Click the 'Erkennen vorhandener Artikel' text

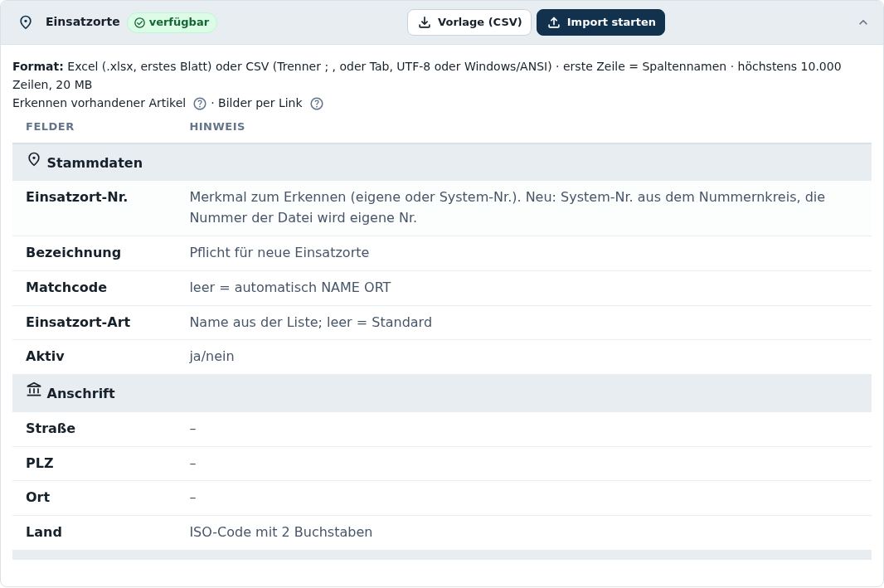click(100, 103)
